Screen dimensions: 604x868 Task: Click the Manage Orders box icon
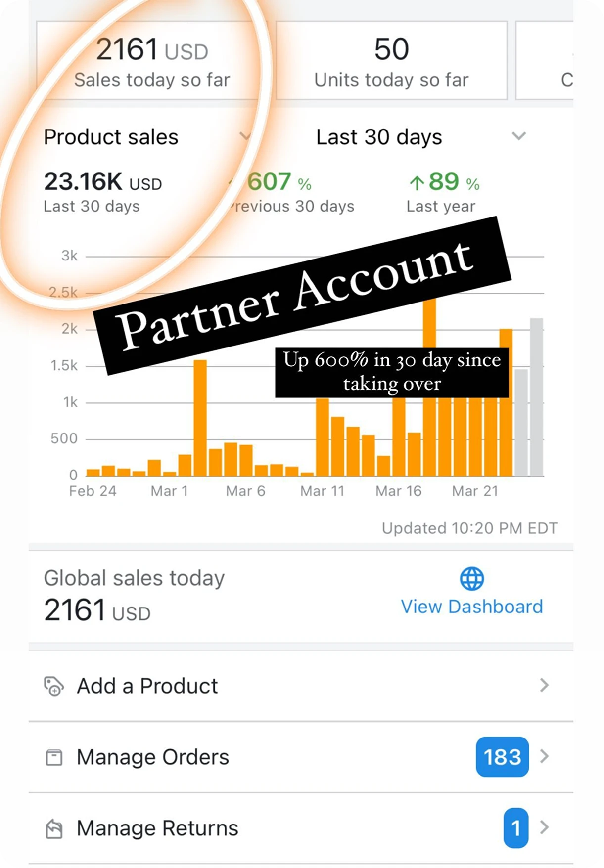point(53,757)
